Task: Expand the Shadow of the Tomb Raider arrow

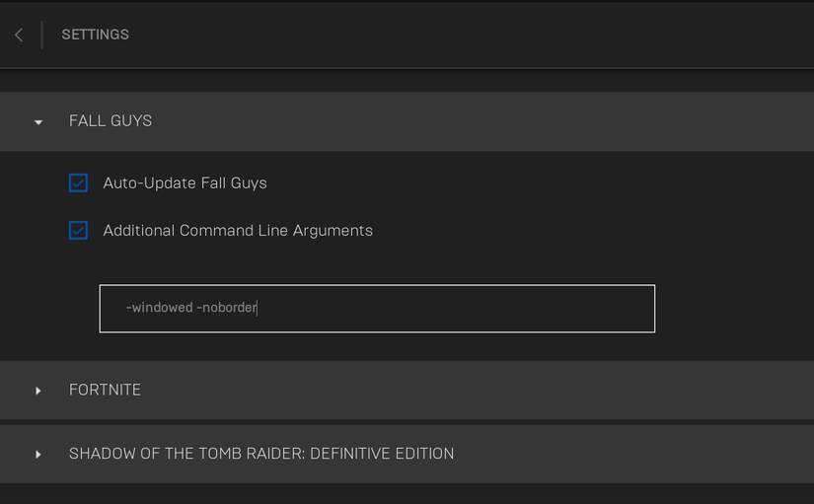Action: point(38,455)
